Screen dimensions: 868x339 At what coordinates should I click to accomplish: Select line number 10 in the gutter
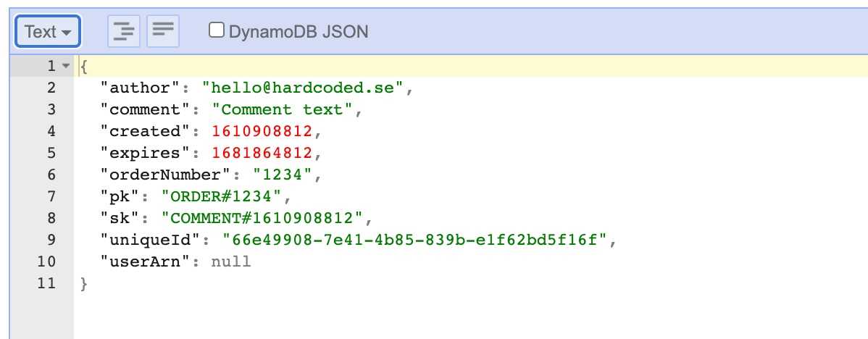coord(46,261)
